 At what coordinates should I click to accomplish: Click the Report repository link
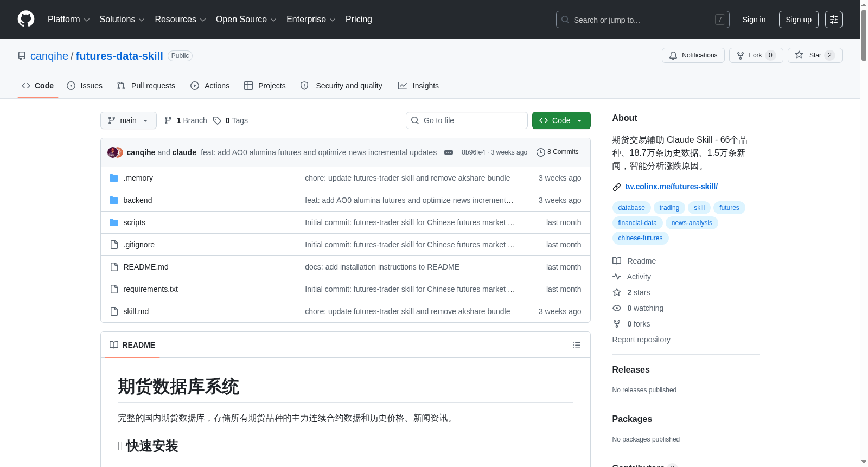pyautogui.click(x=641, y=340)
